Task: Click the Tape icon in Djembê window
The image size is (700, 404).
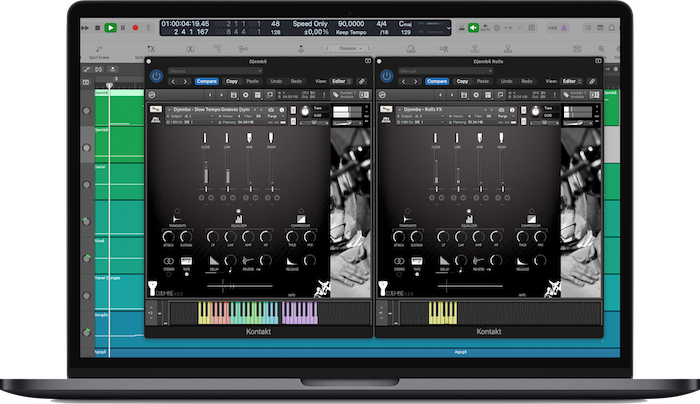Action: click(x=186, y=261)
